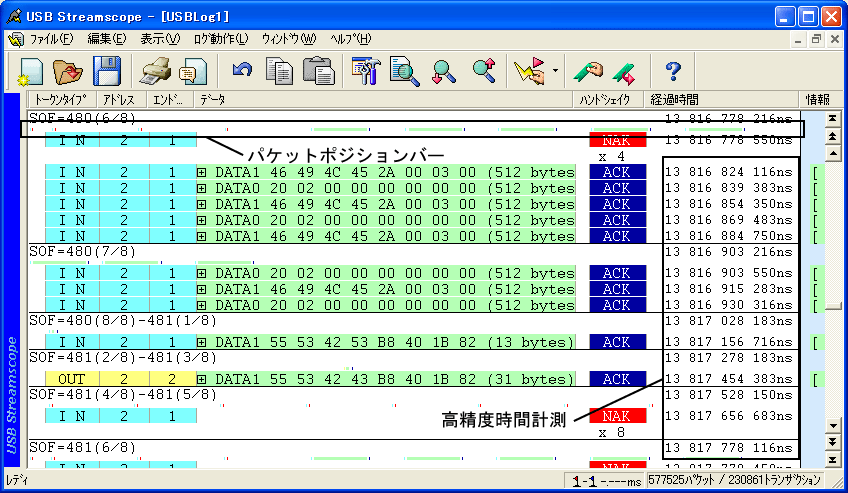Expand DATA0 row at 13 816 869 483ns
The width and height of the screenshot is (848, 493).
coord(202,221)
